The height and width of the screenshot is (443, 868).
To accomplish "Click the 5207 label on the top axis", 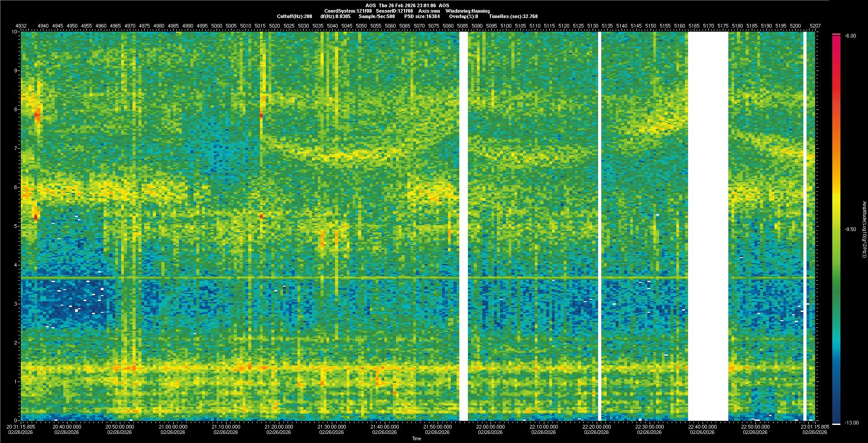I will click(x=815, y=26).
